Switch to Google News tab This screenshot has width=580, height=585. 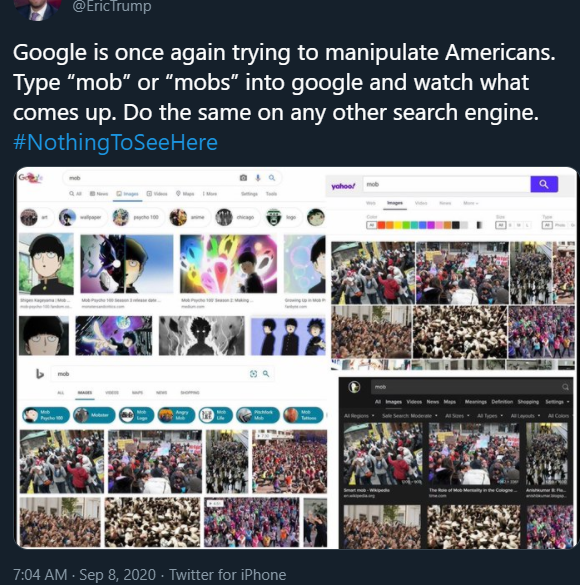pos(99,194)
